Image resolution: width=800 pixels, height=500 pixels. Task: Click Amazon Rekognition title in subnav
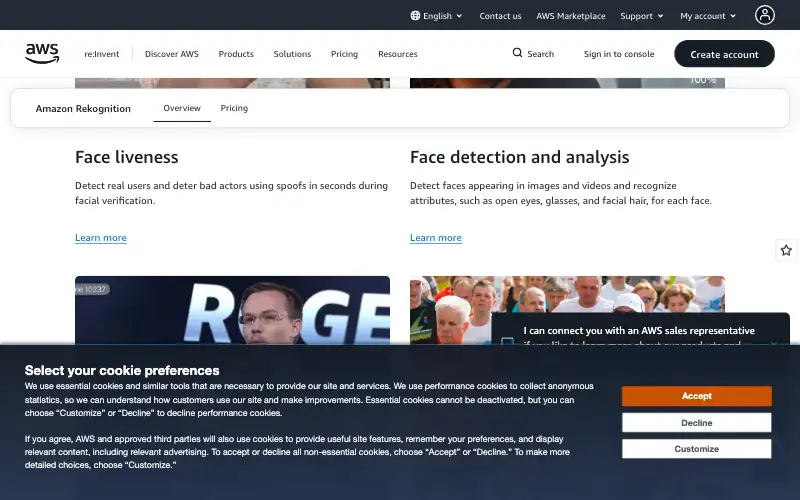click(x=83, y=109)
